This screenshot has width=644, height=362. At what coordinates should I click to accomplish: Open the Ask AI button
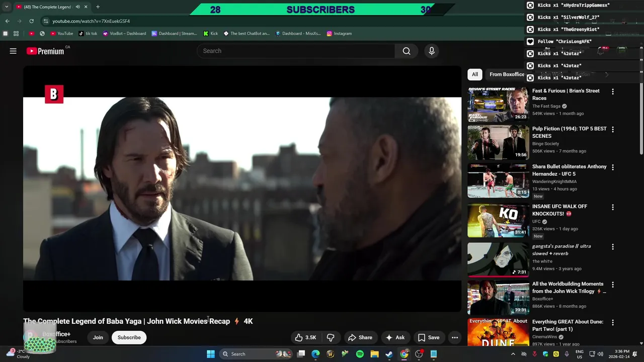[395, 337]
